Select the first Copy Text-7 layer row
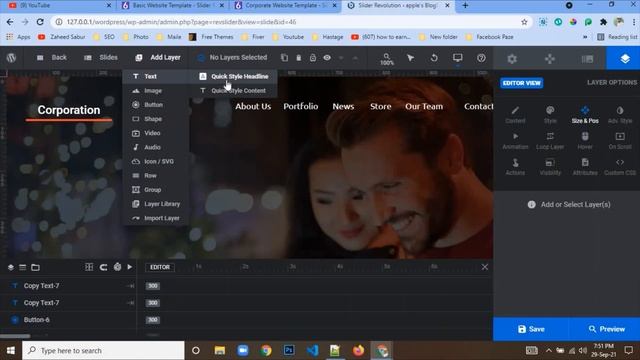This screenshot has width=640, height=360. tap(68, 286)
